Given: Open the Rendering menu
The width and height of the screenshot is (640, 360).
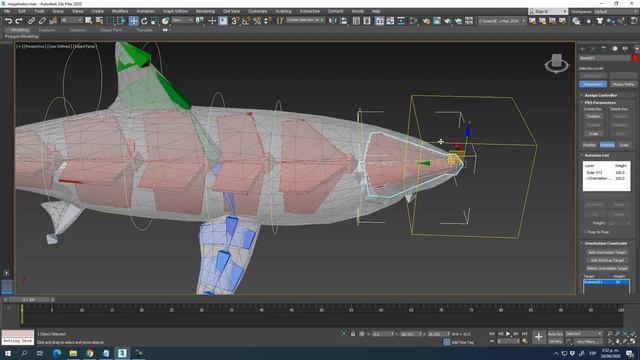Looking at the screenshot, I should pos(205,11).
